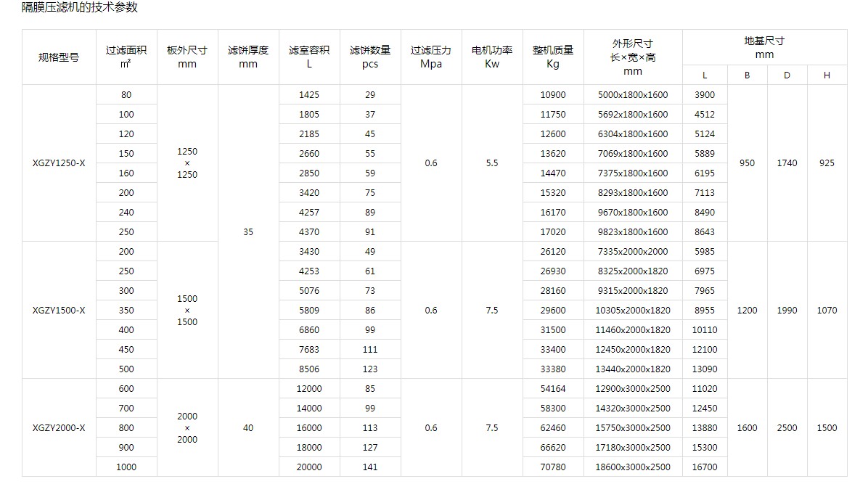Screen dimensions: 868x484
Task: Click the 滤饼厚度 column header
Action: click(248, 57)
